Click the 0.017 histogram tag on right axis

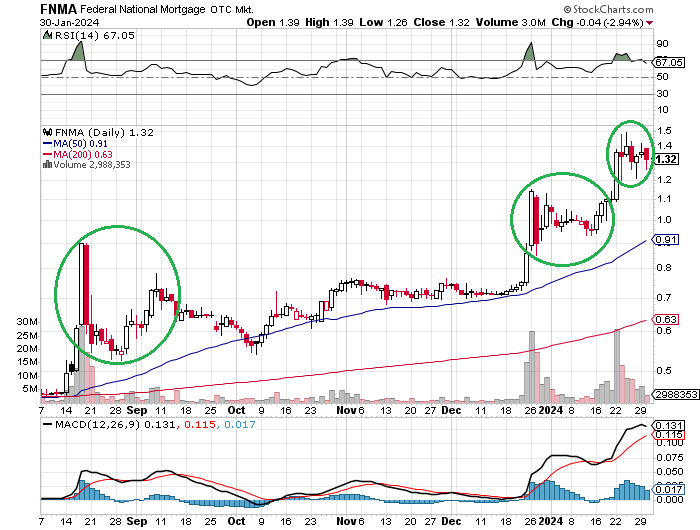(669, 490)
